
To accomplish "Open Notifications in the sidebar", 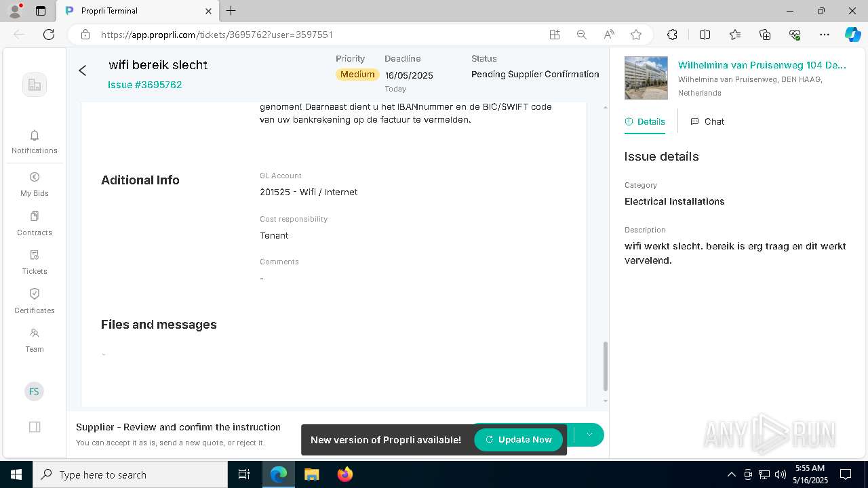I will 35,142.
